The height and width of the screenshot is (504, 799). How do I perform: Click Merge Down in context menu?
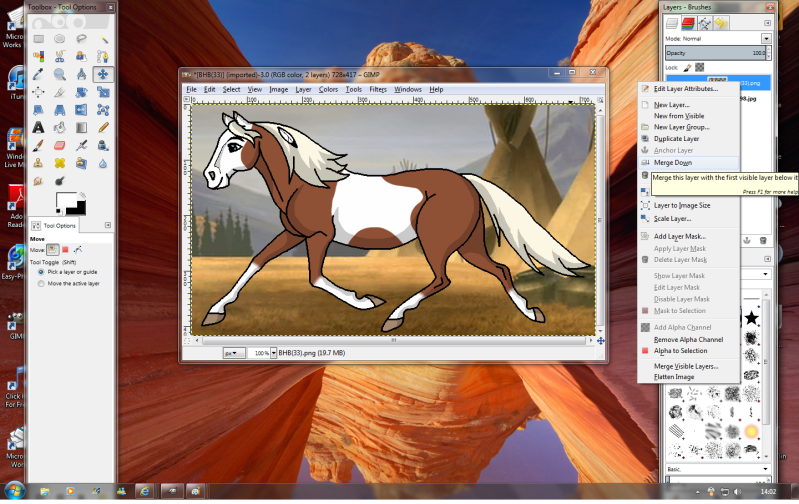[688, 163]
